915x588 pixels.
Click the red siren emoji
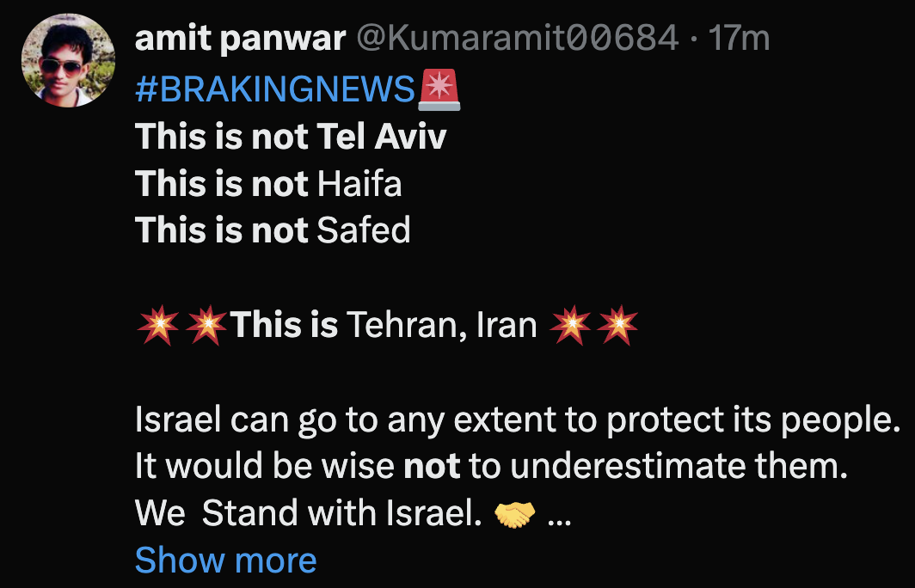click(x=439, y=90)
